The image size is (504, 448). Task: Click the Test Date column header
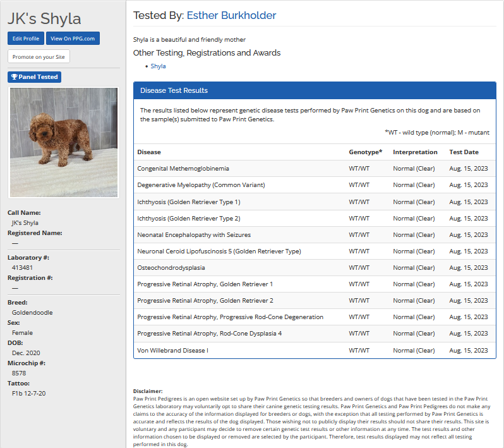[x=464, y=152]
